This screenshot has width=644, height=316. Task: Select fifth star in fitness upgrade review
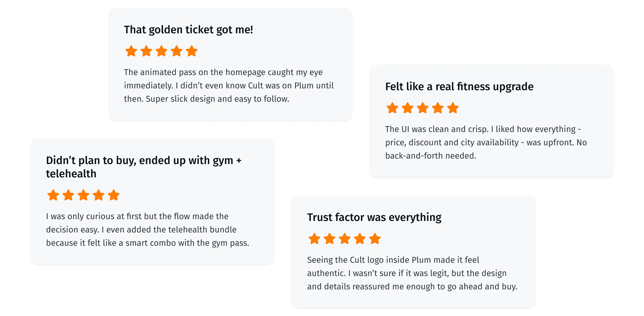click(453, 108)
